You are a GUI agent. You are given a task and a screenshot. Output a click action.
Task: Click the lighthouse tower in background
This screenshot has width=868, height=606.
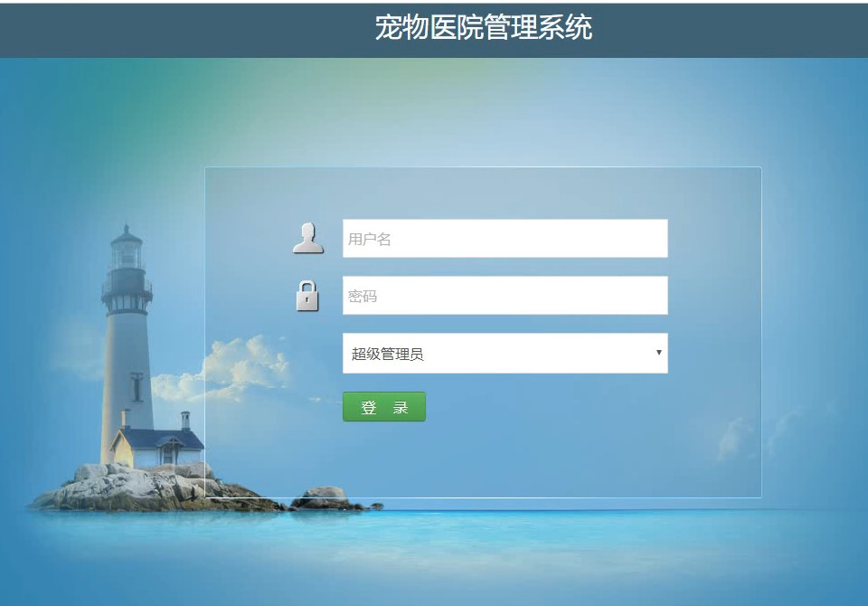(x=127, y=344)
